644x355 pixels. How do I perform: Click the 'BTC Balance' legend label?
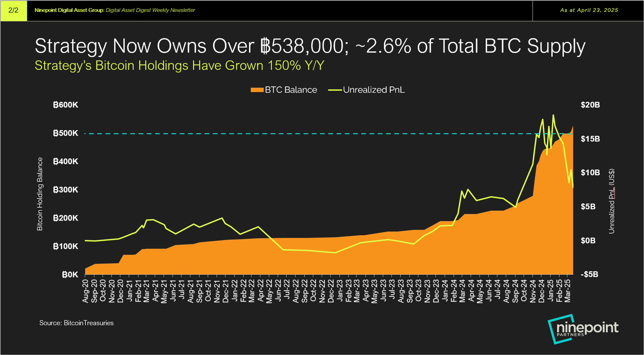(x=291, y=90)
